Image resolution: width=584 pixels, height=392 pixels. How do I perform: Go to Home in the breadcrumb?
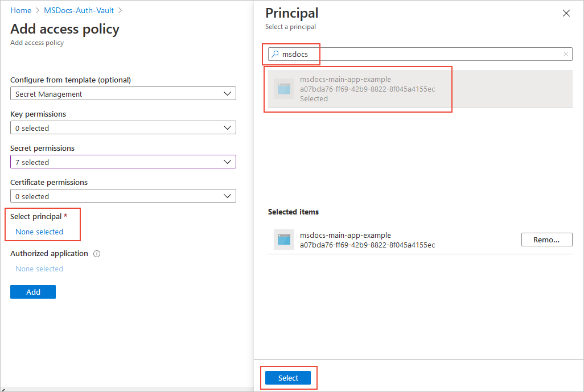[21, 10]
